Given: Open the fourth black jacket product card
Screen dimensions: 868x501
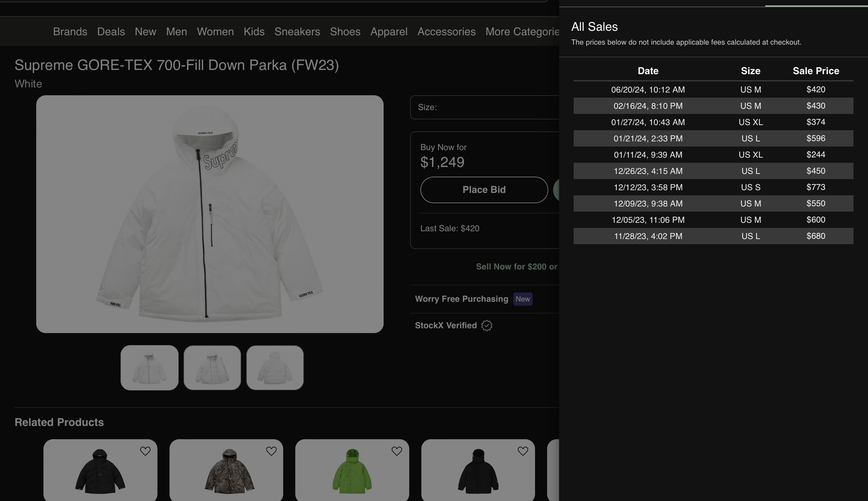Looking at the screenshot, I should click(478, 470).
